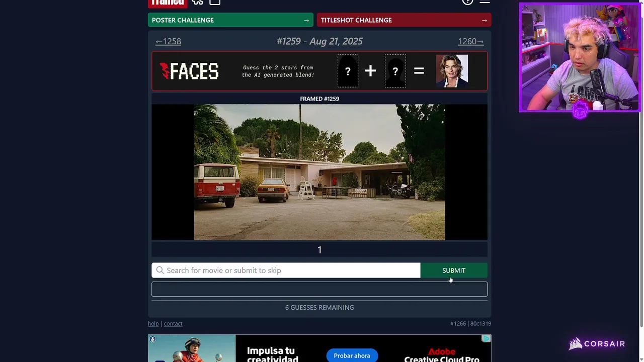Click the empty guess result box
Image resolution: width=644 pixels, height=362 pixels.
(x=319, y=289)
